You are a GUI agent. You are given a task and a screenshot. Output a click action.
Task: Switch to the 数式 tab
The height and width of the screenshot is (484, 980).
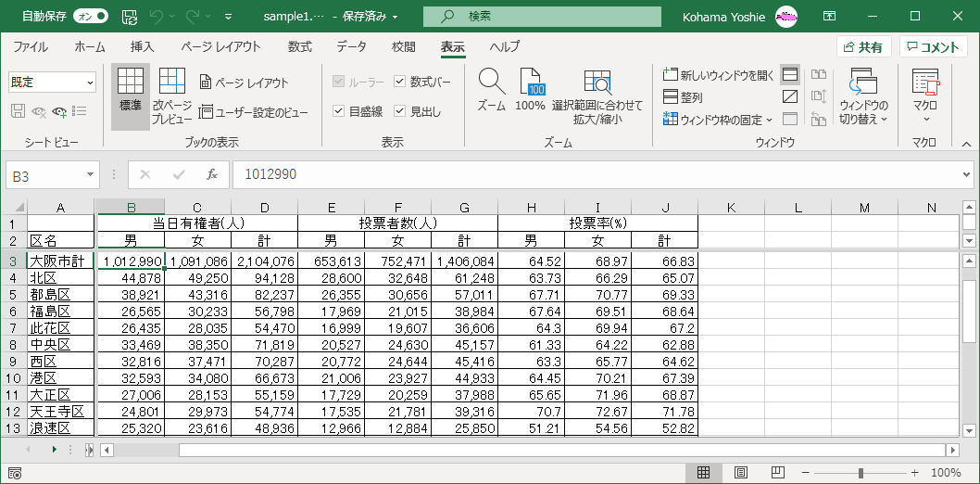coord(301,47)
